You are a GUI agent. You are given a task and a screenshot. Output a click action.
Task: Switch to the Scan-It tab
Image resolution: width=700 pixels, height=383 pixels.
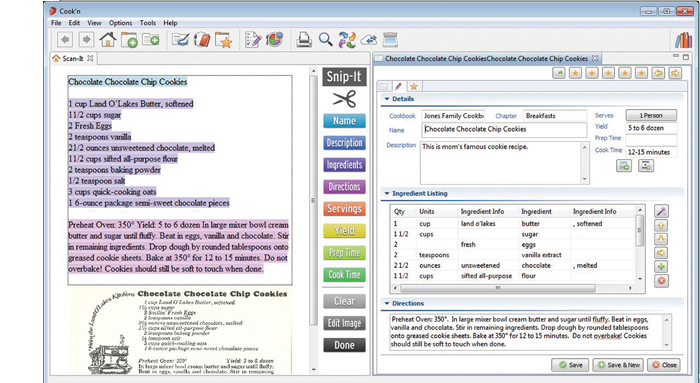pyautogui.click(x=73, y=58)
